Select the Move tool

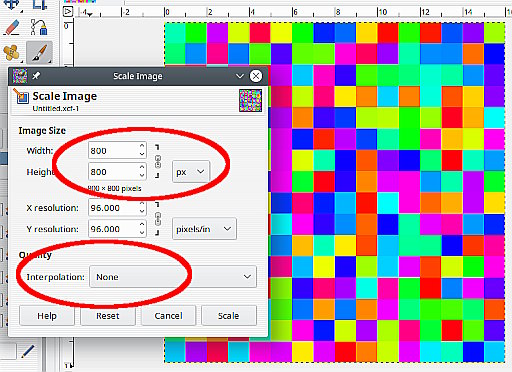12,4
